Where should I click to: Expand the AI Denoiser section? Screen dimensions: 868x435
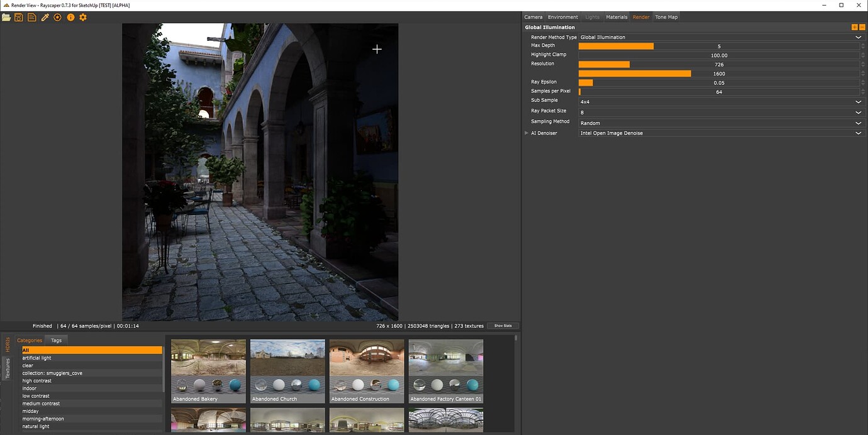(526, 133)
